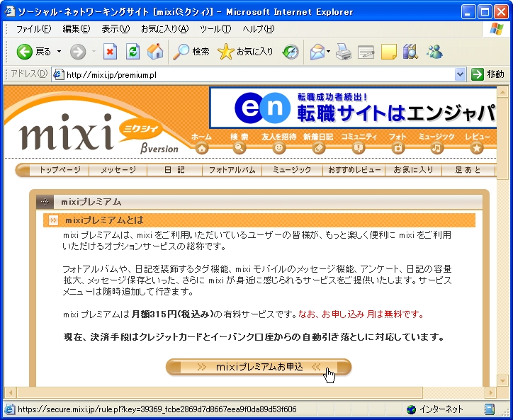Select the トップページ tab
This screenshot has width=513, height=420.
tap(60, 170)
